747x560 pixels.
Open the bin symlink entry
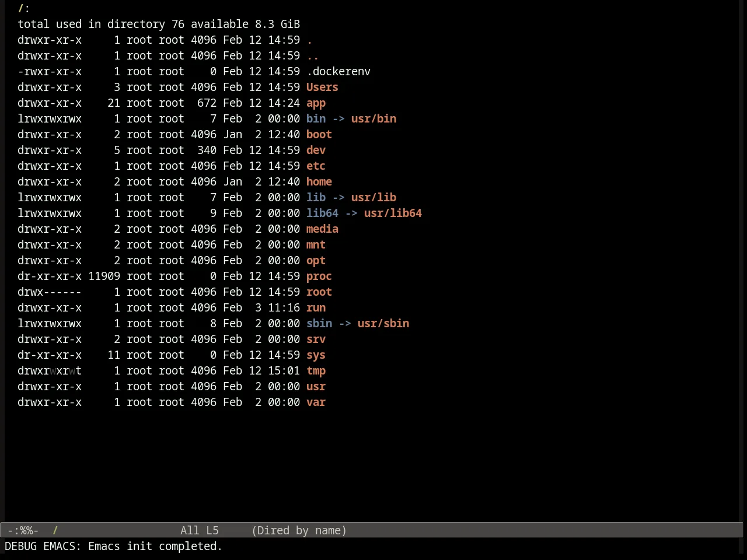pos(316,119)
